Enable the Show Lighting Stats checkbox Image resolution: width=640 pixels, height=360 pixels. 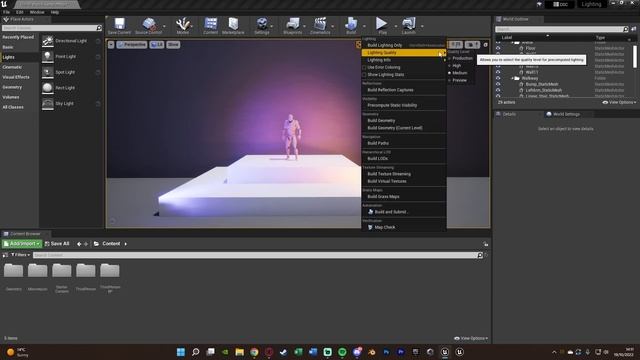(364, 75)
